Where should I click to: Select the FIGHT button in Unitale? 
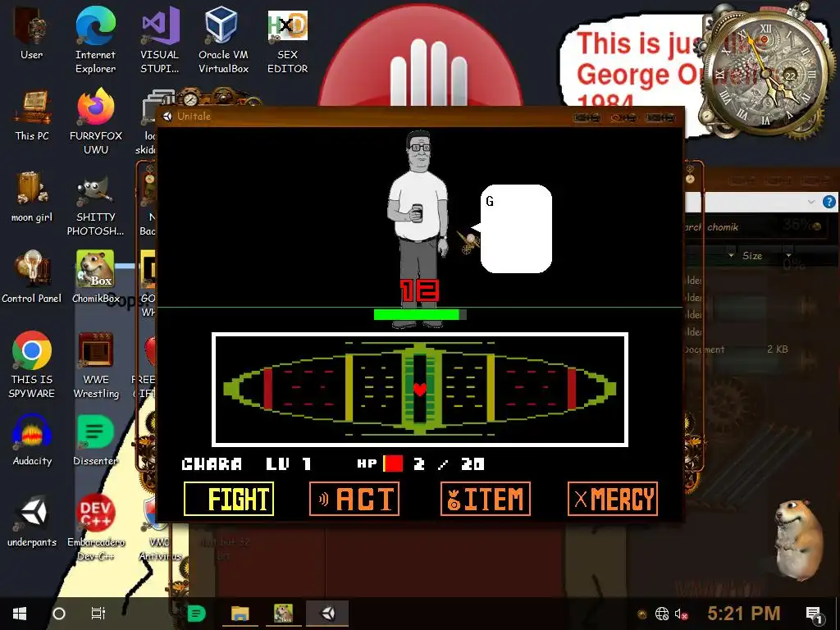(x=229, y=499)
